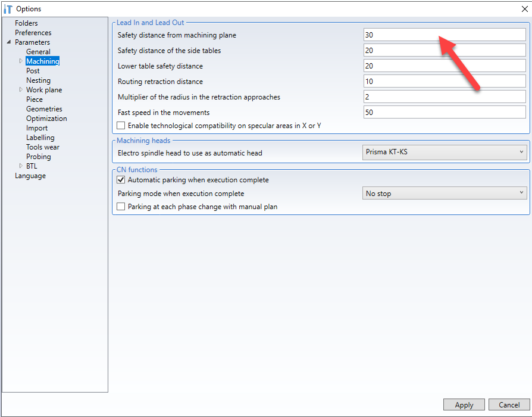Focus the Lower table safety distance field
532x417 pixels.
[445, 66]
